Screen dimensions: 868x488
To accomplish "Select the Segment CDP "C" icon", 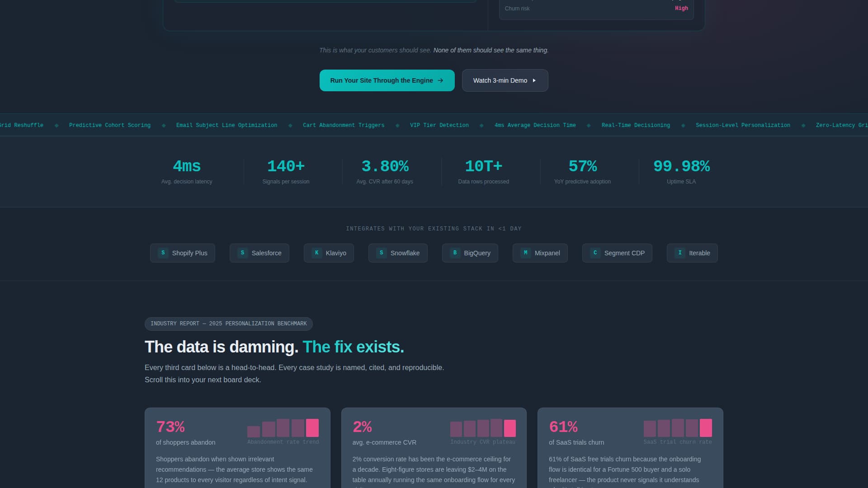I will click(x=595, y=253).
